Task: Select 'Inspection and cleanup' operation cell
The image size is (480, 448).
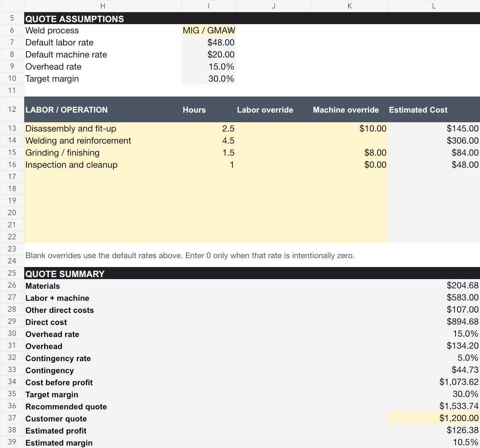Action: pos(103,165)
